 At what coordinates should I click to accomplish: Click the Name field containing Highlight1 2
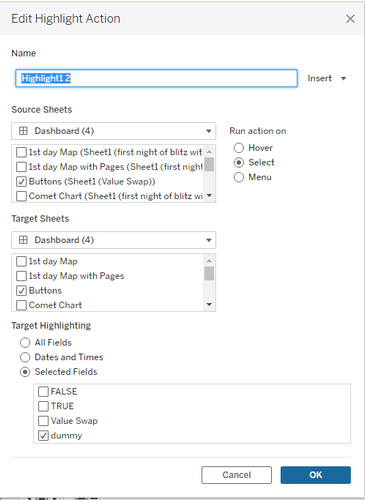tap(156, 78)
